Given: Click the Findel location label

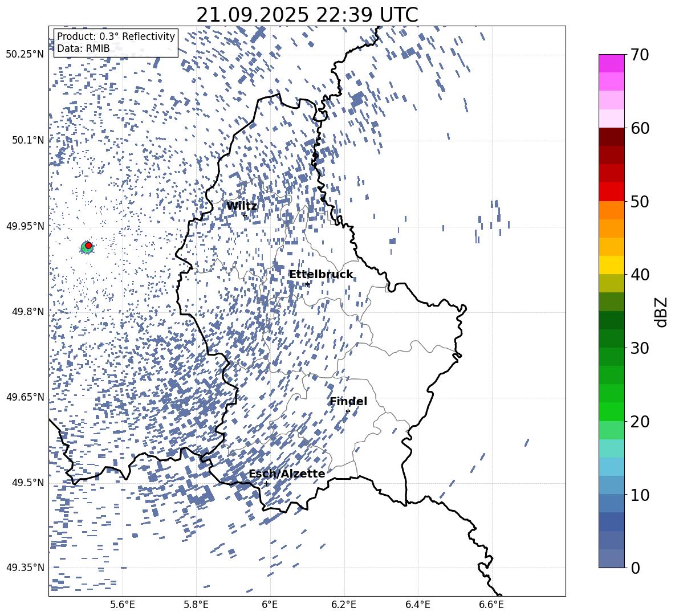Looking at the screenshot, I should (x=348, y=401).
